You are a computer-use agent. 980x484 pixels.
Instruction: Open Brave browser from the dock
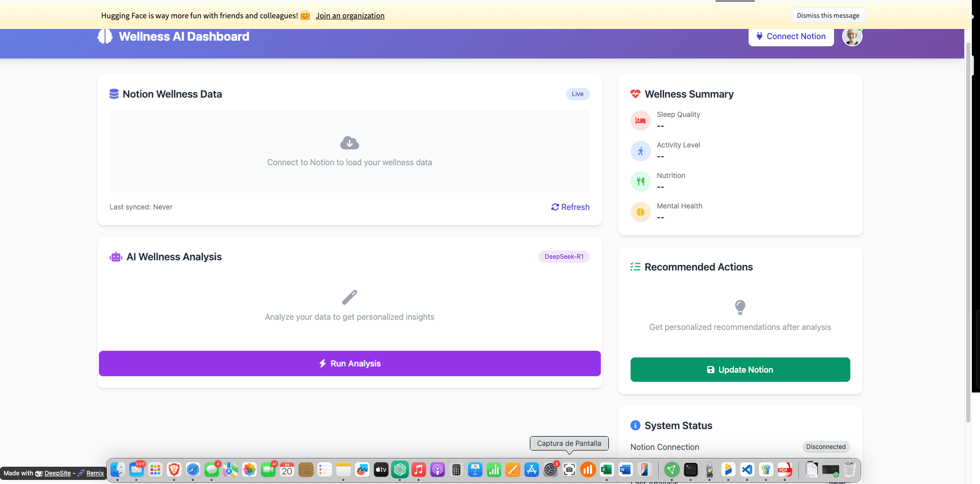point(174,470)
